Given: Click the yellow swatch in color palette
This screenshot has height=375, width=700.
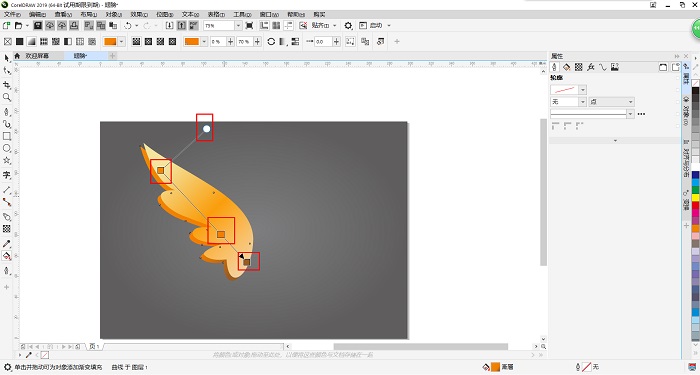Looking at the screenshot, I should tap(696, 197).
